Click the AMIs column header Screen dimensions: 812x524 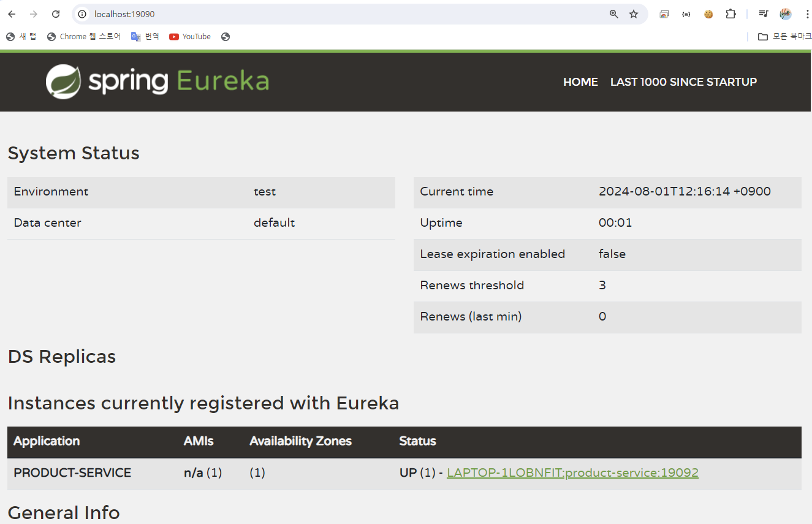click(x=199, y=441)
